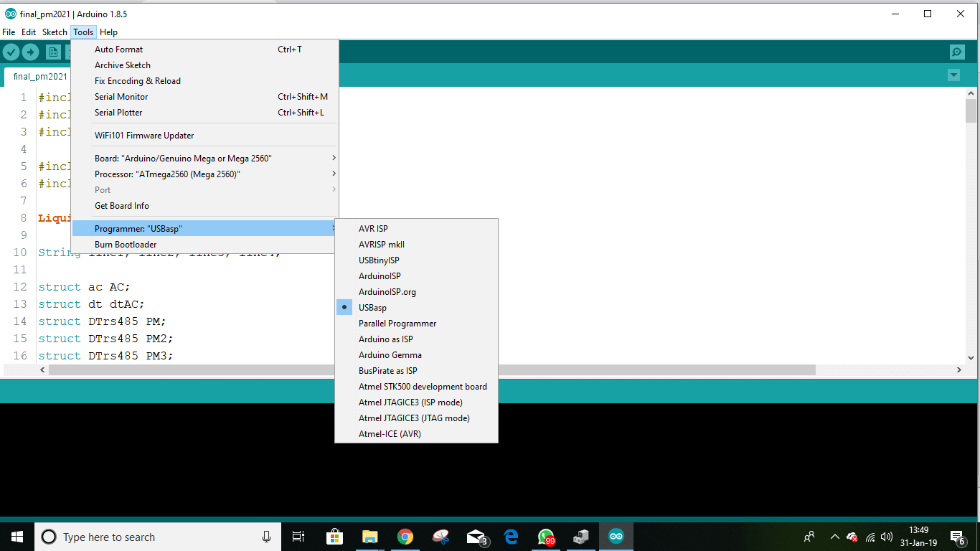The image size is (980, 551).
Task: Click the Cortana microphone icon
Action: coord(267,537)
